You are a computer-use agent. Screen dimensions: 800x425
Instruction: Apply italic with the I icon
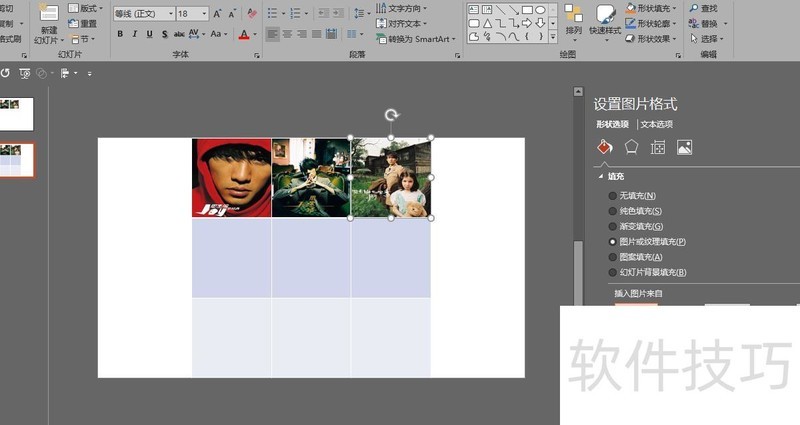click(x=135, y=33)
